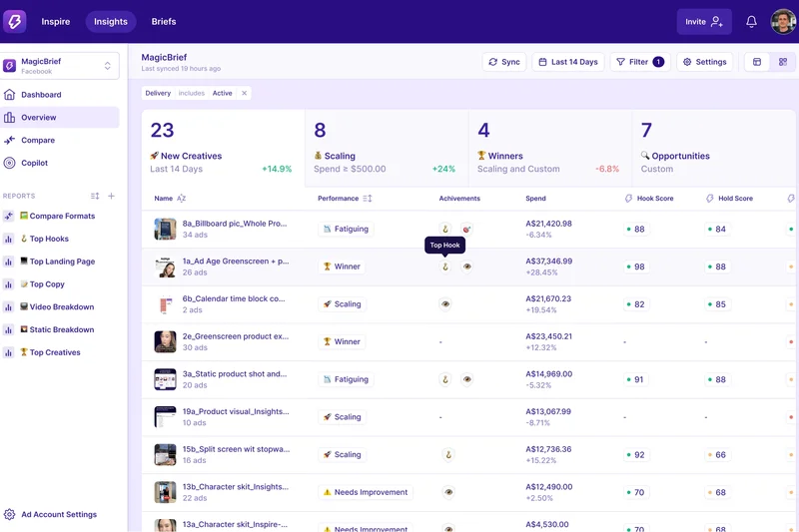This screenshot has width=799, height=532.
Task: Add a new report with plus icon
Action: [111, 197]
